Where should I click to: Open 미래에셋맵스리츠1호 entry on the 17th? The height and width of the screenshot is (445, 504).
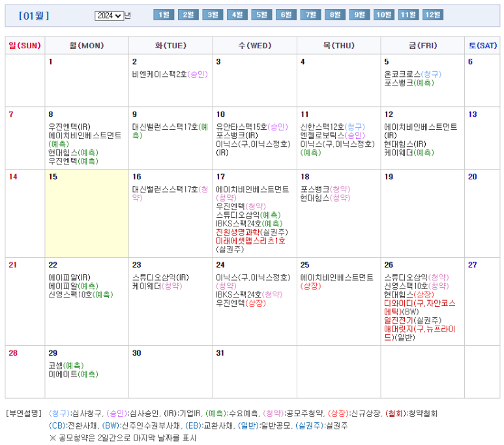point(251,245)
